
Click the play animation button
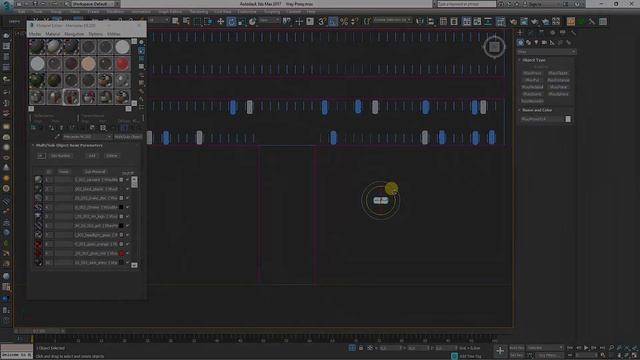pos(586,348)
